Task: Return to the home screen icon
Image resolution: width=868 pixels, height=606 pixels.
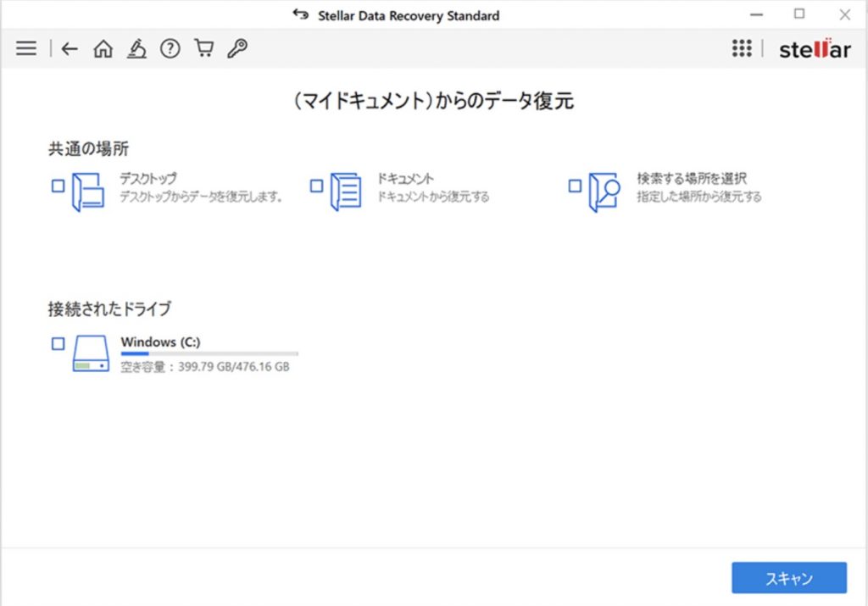Action: (103, 48)
